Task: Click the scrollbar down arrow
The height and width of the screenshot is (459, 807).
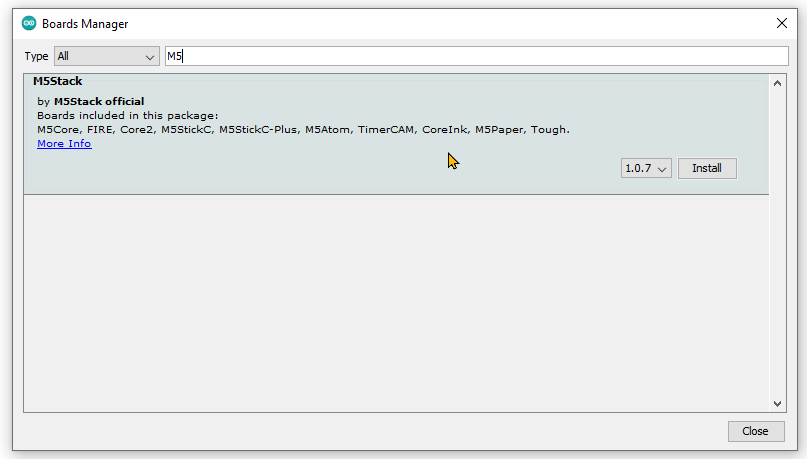Action: pos(777,404)
